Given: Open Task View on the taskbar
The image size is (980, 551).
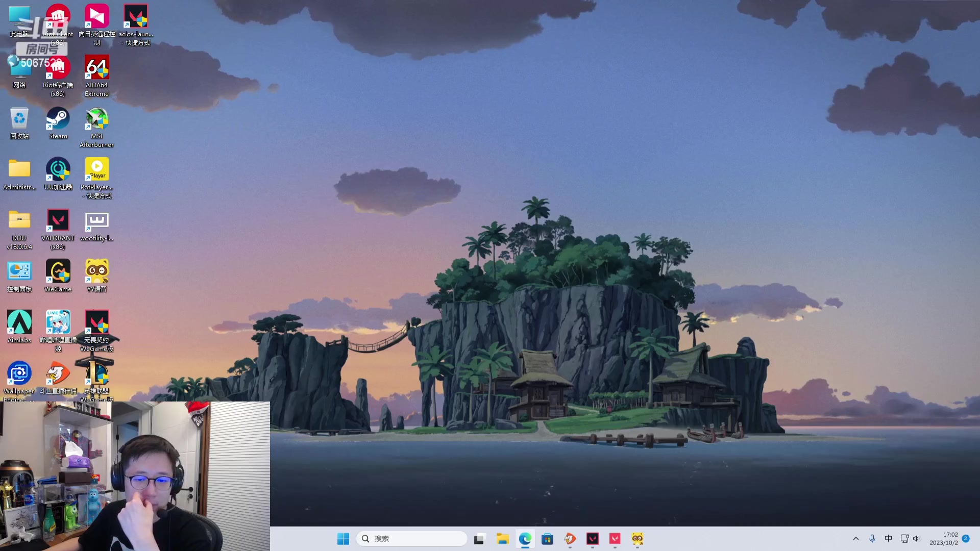Looking at the screenshot, I should (x=479, y=539).
